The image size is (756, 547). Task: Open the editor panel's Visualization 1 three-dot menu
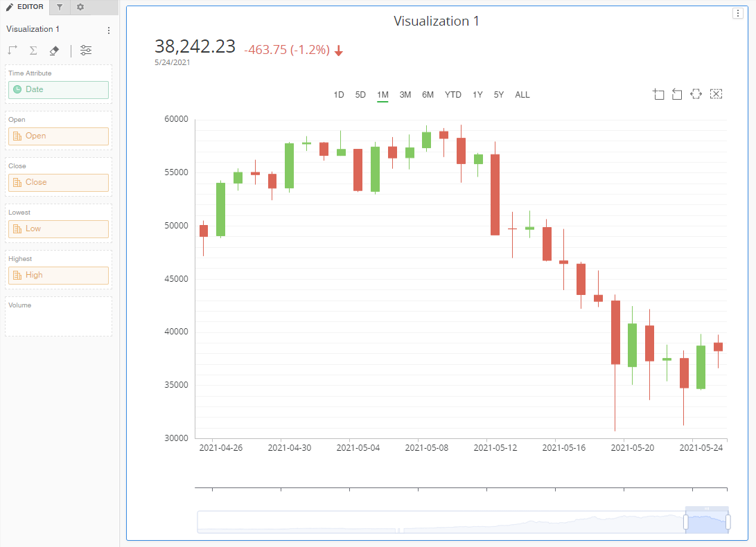tap(108, 30)
